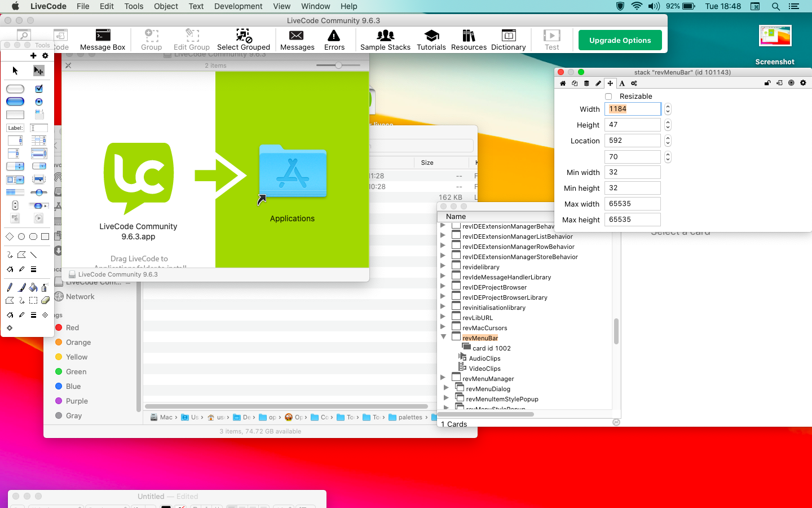Image resolution: width=812 pixels, height=508 pixels.
Task: Pick the rectangle graphic tool in Tools palette
Action: coord(45,237)
